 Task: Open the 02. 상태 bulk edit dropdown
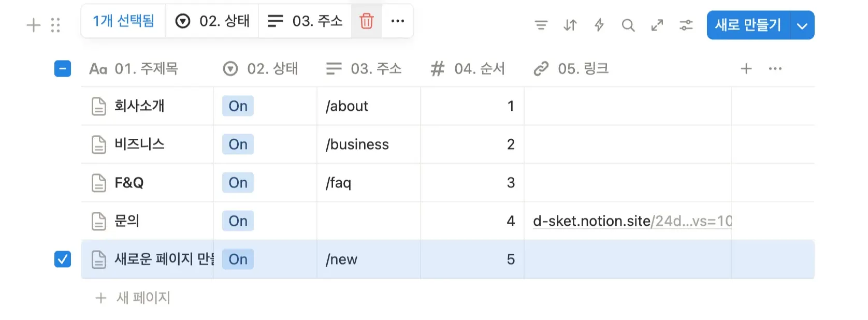212,21
